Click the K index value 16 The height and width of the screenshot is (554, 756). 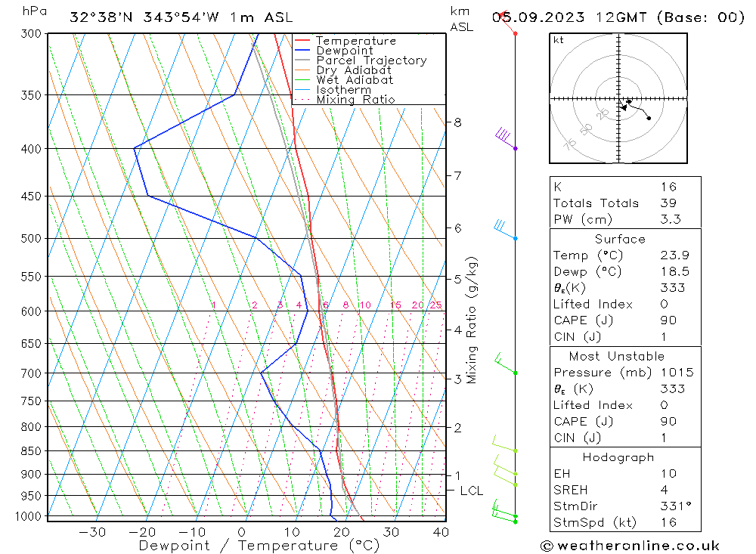(x=668, y=187)
